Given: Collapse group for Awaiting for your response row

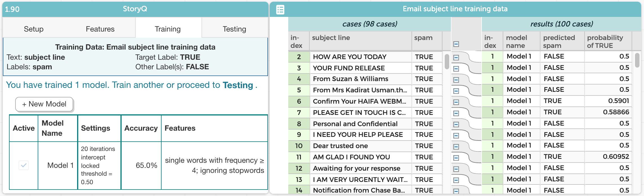Looking at the screenshot, I should pyautogui.click(x=456, y=169).
